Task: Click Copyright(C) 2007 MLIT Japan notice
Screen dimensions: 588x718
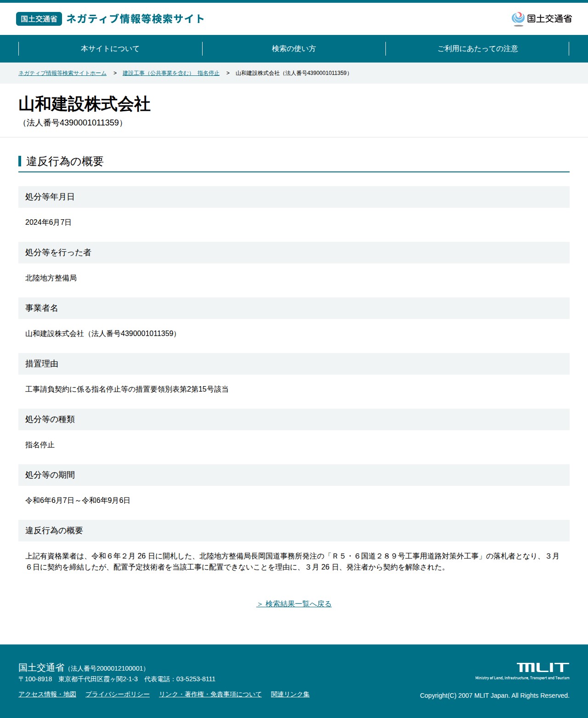Action: (495, 696)
